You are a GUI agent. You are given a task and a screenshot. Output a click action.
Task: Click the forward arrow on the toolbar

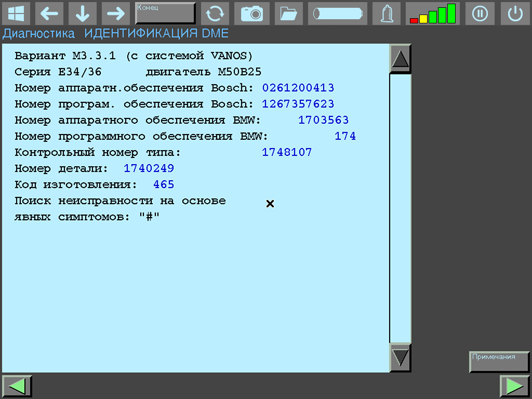(115, 14)
